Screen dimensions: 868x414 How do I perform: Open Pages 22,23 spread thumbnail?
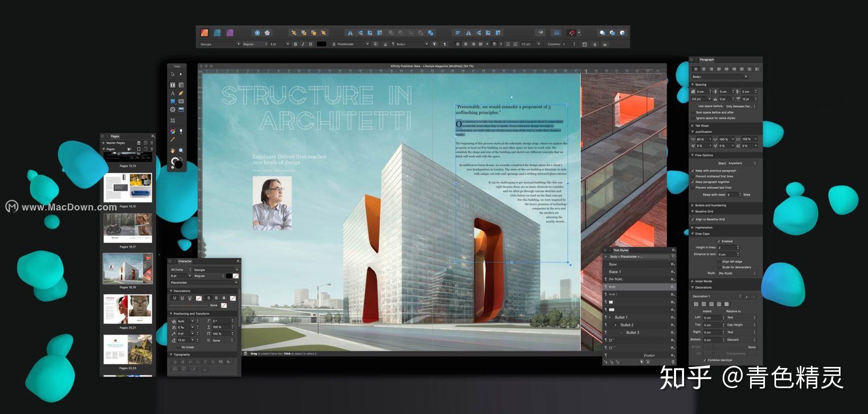[x=127, y=349]
